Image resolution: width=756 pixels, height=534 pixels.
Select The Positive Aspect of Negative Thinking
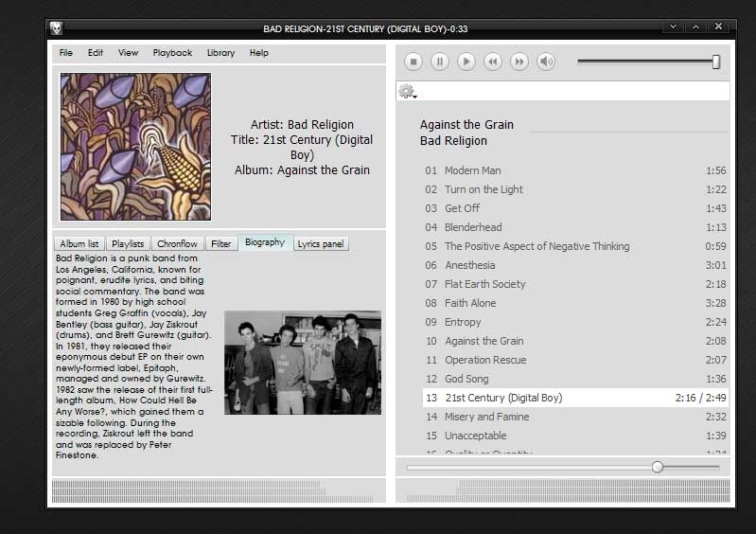575,246
